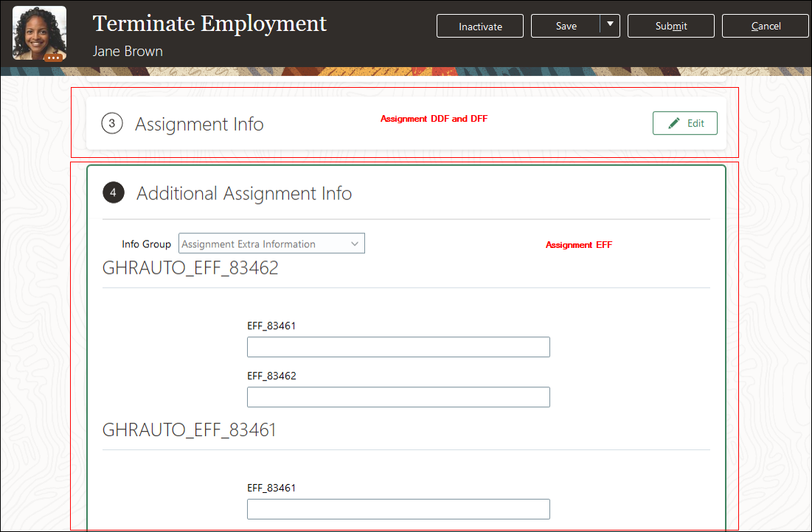Edit the Assignment Info section via pencil button
The image size is (812, 532).
[x=684, y=123]
